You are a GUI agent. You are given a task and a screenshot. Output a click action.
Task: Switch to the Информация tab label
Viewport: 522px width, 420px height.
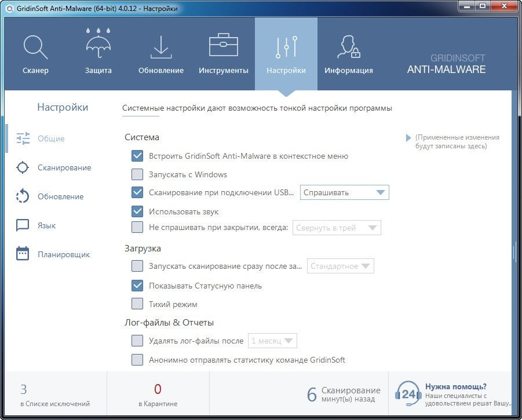click(x=349, y=71)
